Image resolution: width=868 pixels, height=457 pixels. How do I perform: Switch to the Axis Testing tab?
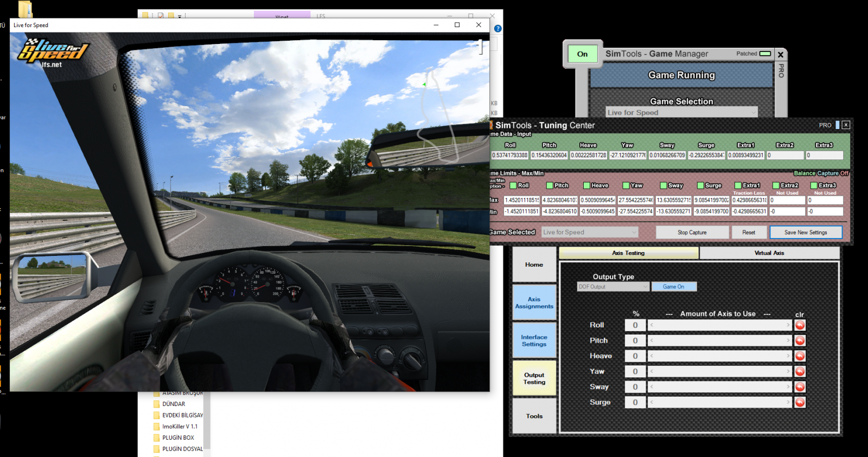[x=629, y=253]
